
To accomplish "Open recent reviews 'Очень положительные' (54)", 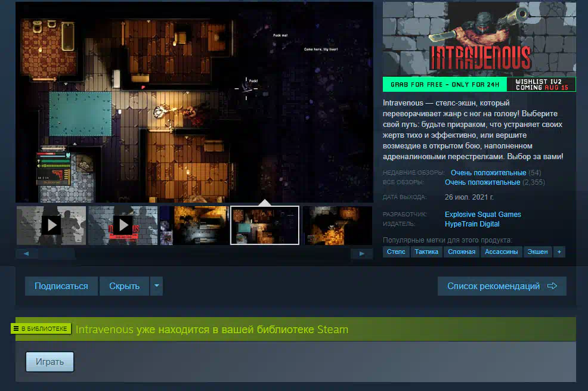I will 488,173.
